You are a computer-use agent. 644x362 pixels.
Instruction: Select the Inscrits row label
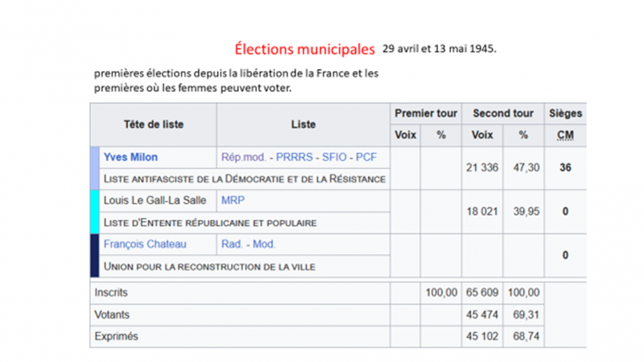(x=111, y=293)
